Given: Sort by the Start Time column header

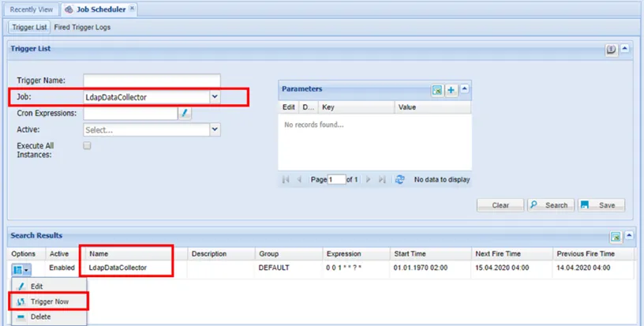Looking at the screenshot, I should point(431,253).
